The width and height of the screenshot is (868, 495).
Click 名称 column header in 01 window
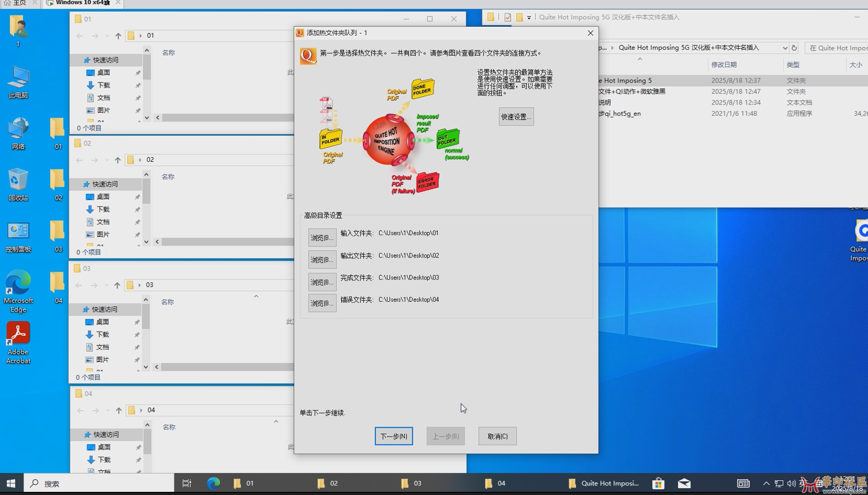[169, 53]
